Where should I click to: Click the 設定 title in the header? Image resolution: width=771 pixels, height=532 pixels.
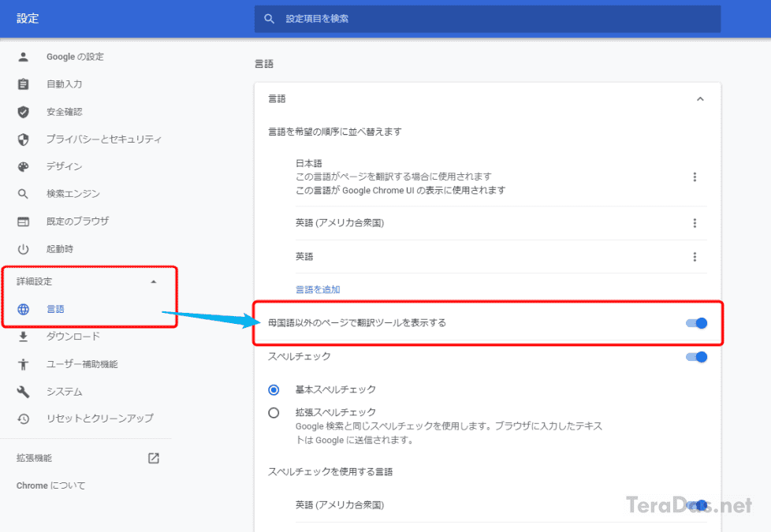tap(28, 19)
